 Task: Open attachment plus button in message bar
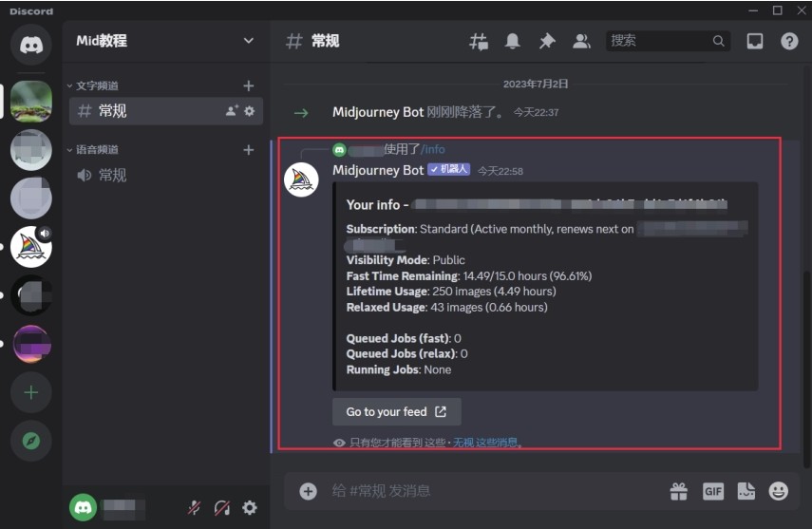(x=308, y=491)
